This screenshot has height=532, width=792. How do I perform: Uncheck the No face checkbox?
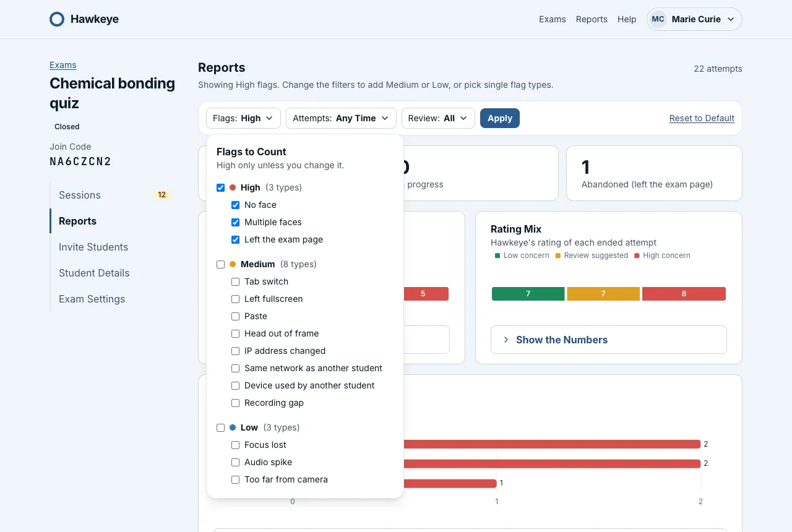click(236, 205)
